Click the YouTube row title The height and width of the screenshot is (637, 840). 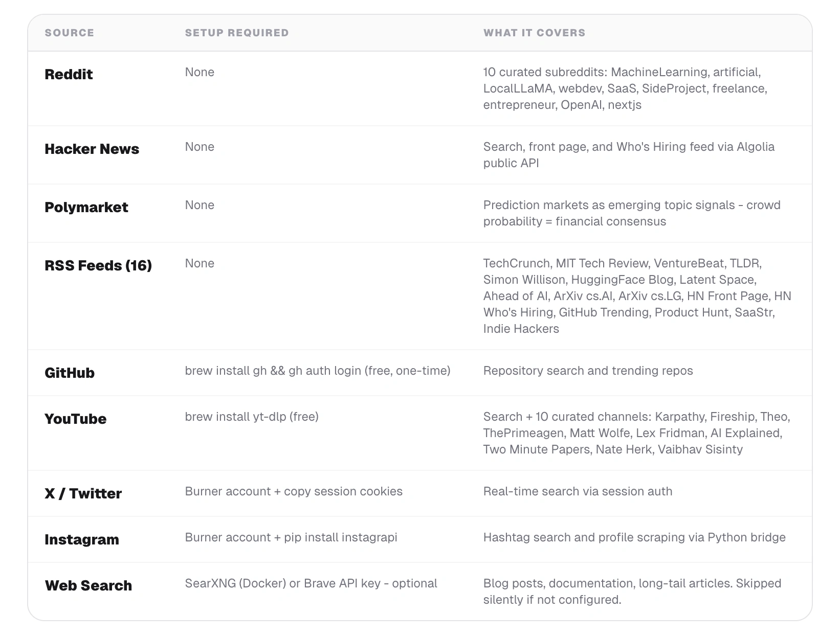tap(75, 419)
